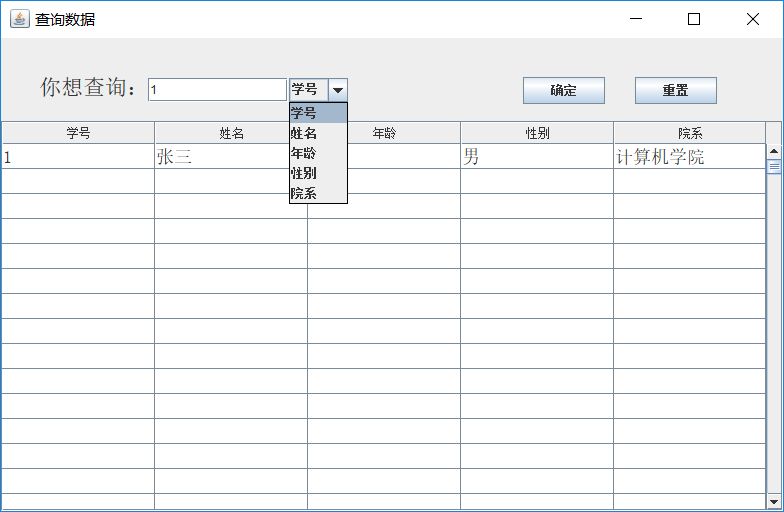Screen dimensions: 784x512
Task: Click the 确定 button
Action: (564, 90)
